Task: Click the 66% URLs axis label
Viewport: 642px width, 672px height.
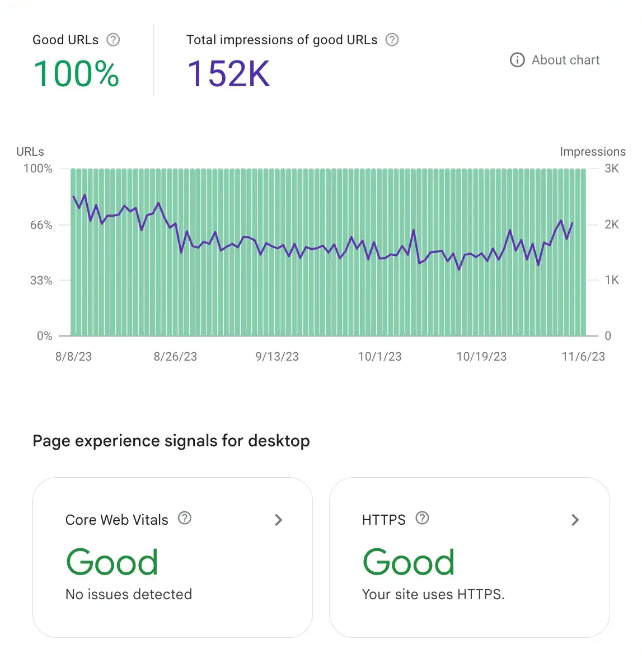Action: (x=41, y=225)
